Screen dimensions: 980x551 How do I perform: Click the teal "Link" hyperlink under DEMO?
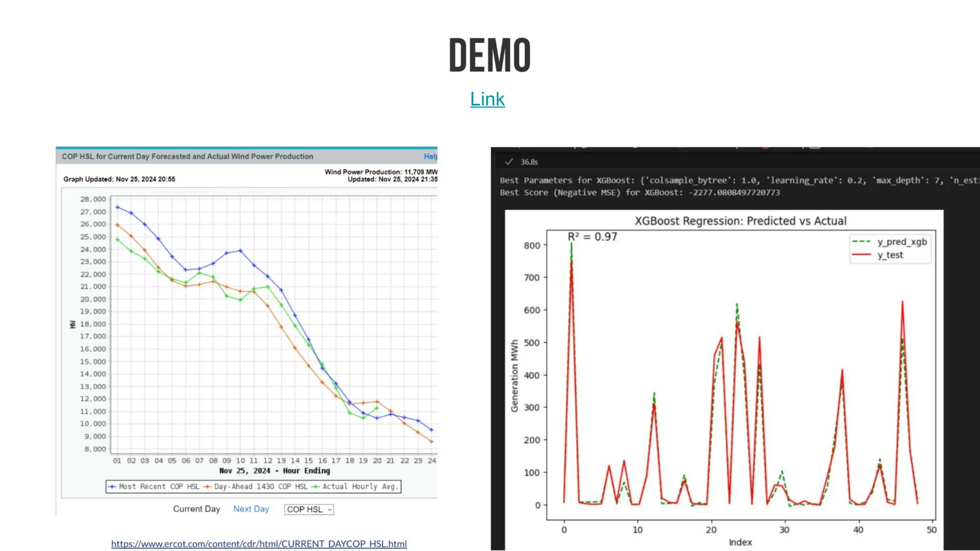487,99
